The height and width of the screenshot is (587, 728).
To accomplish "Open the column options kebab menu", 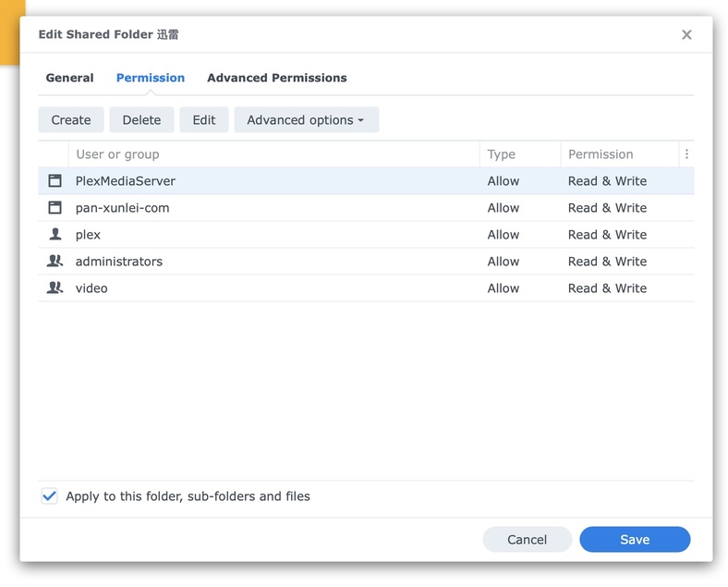I will 686,154.
